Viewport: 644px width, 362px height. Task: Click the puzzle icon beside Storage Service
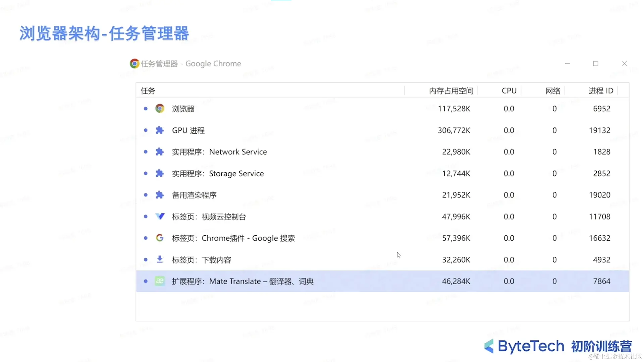tap(160, 173)
